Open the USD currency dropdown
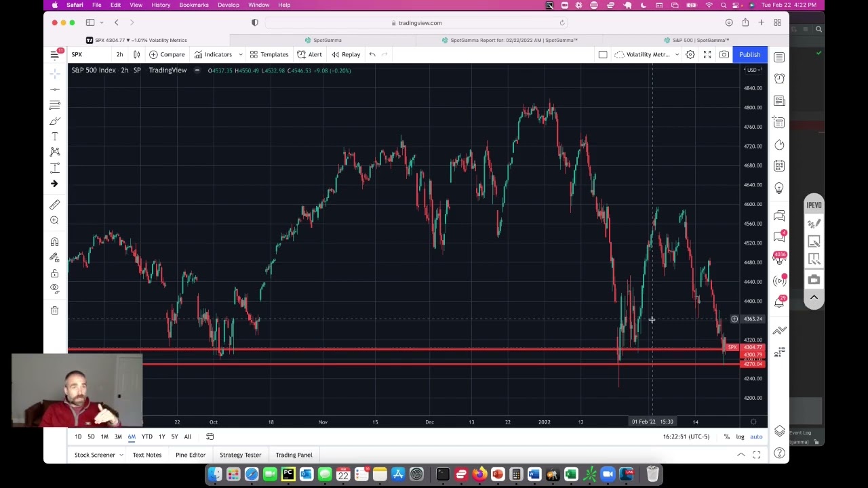The width and height of the screenshot is (868, 488). 753,70
